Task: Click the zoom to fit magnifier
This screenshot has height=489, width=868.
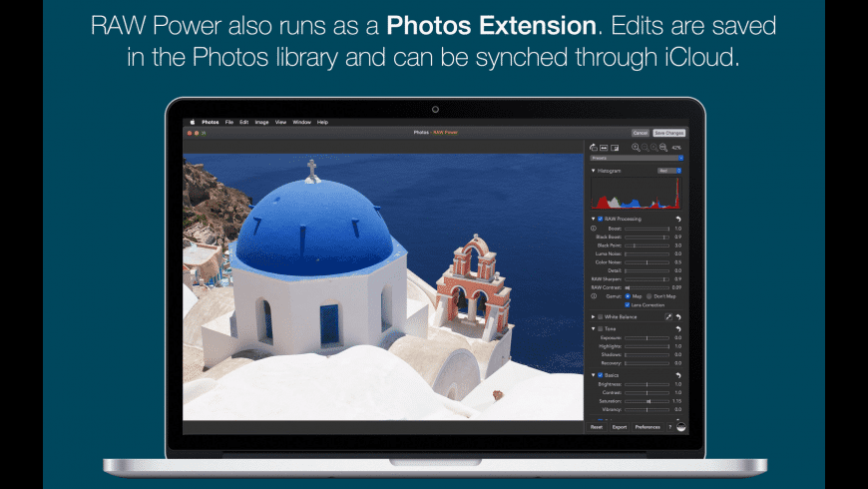Action: [x=663, y=148]
